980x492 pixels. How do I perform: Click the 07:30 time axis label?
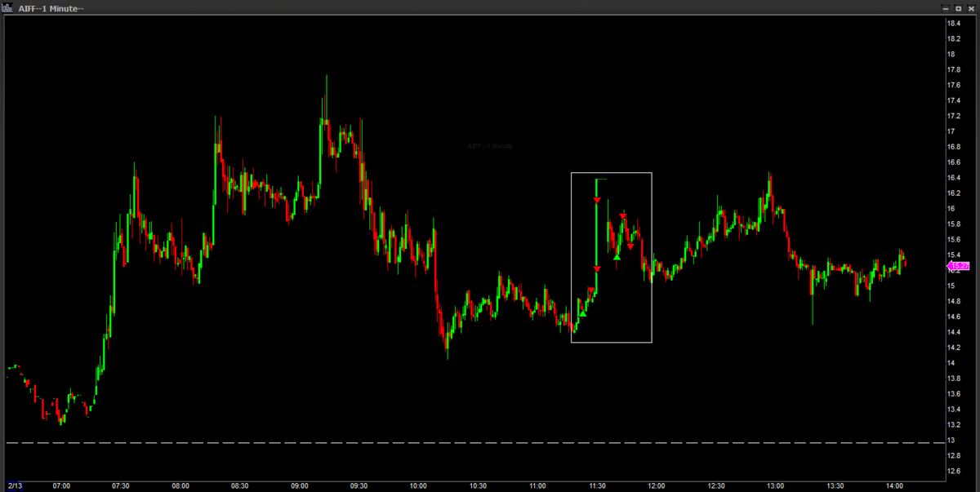click(x=121, y=485)
